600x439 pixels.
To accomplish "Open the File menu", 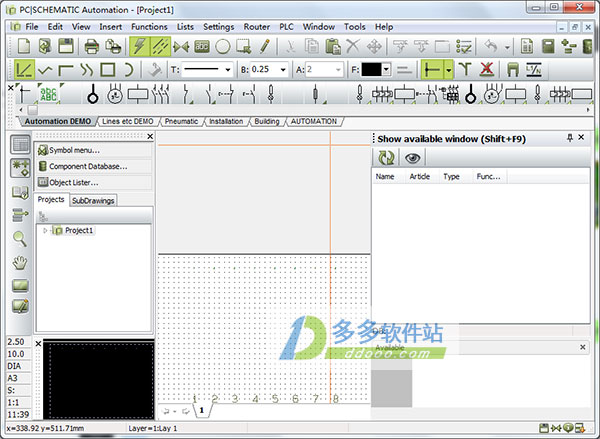I will [31, 27].
